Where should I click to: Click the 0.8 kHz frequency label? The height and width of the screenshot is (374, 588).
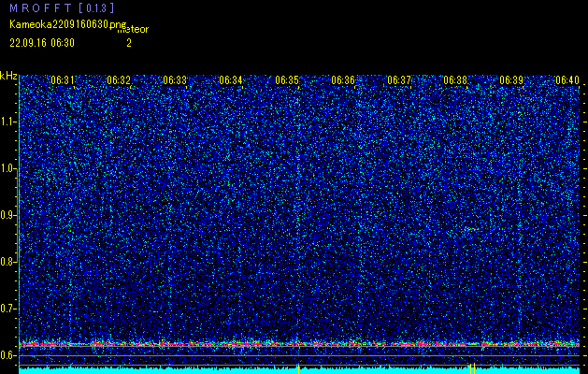click(8, 262)
